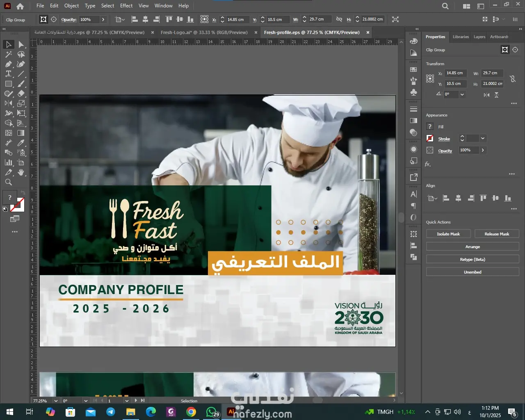Click the Isolate Mask button
This screenshot has height=420, width=525.
point(448,234)
